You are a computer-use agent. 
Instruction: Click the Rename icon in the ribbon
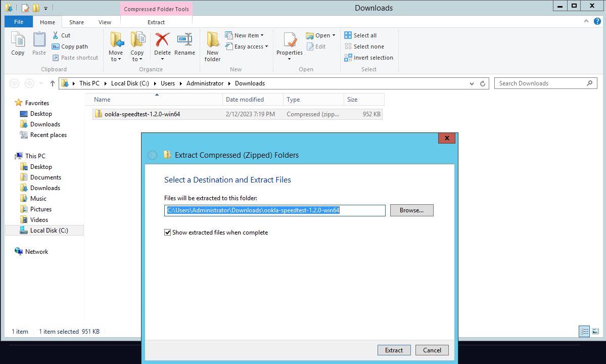(184, 40)
